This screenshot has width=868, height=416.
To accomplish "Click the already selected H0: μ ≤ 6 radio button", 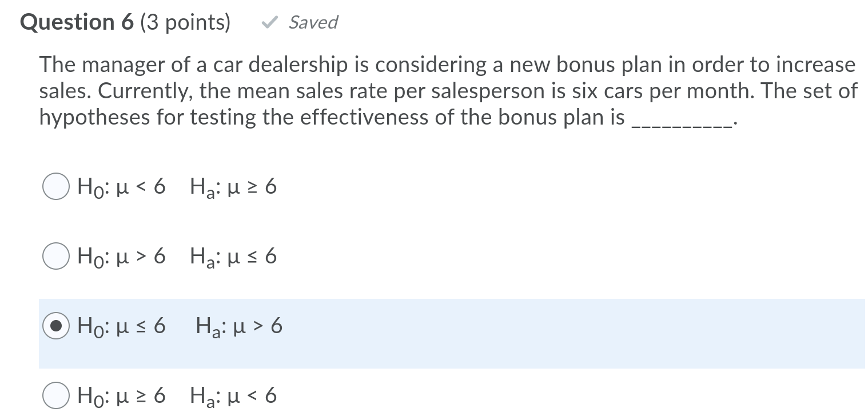I will [55, 327].
